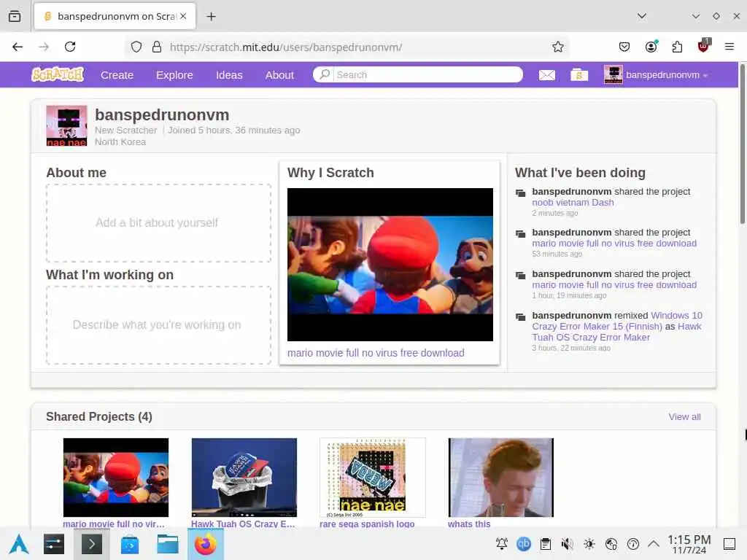Open mario movie link shared 53 minutes ago
This screenshot has height=560, width=747.
[614, 244]
